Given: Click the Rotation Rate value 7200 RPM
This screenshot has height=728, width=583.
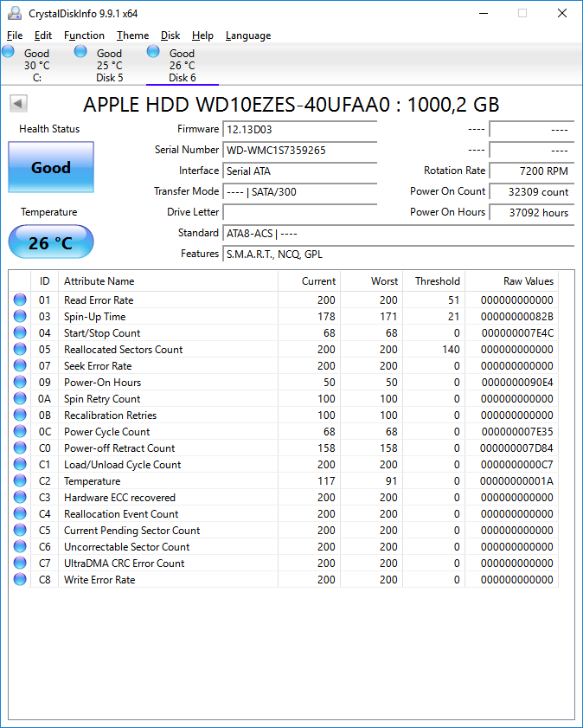Looking at the screenshot, I should (x=532, y=171).
